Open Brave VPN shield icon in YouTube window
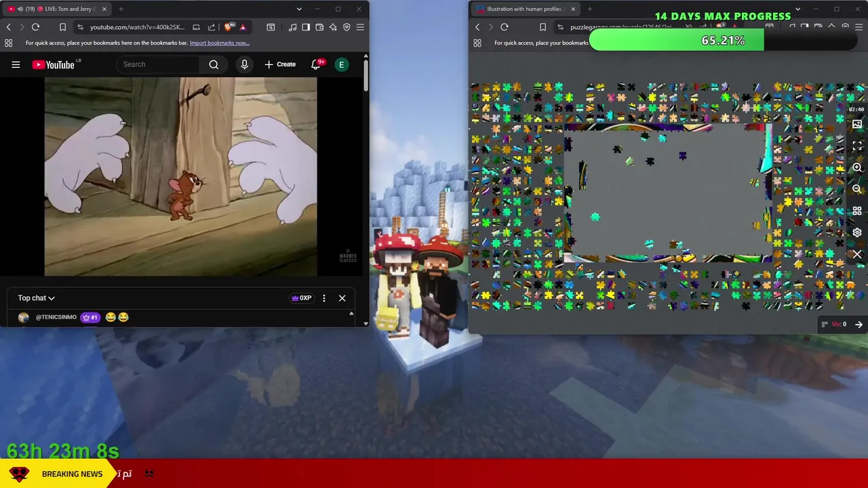Image resolution: width=868 pixels, height=488 pixels. 347,27
